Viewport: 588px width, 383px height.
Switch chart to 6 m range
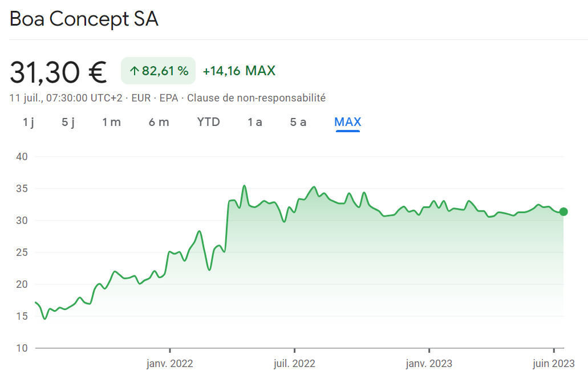159,122
